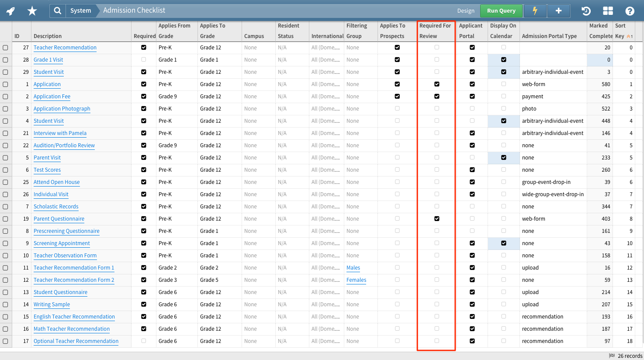Toggle Applies To Prospects for Application Fee
The image size is (644, 360).
click(x=397, y=96)
